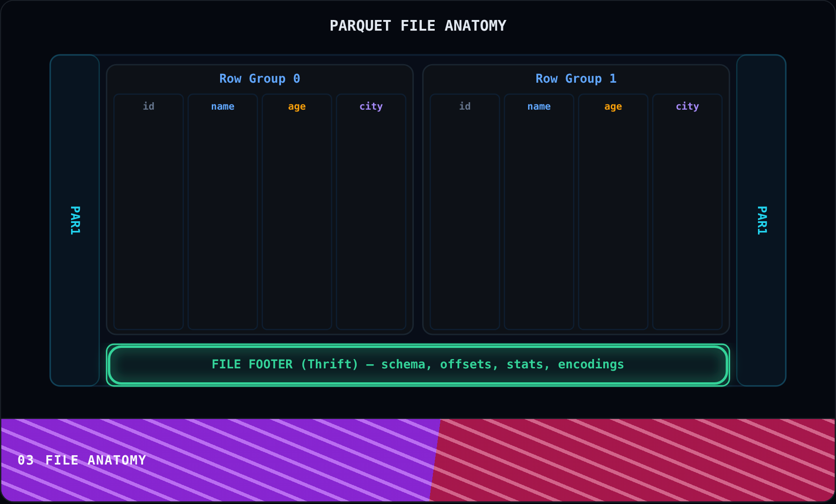
Task: Click the leading PAR1 magic bytes block
Action: (x=75, y=220)
